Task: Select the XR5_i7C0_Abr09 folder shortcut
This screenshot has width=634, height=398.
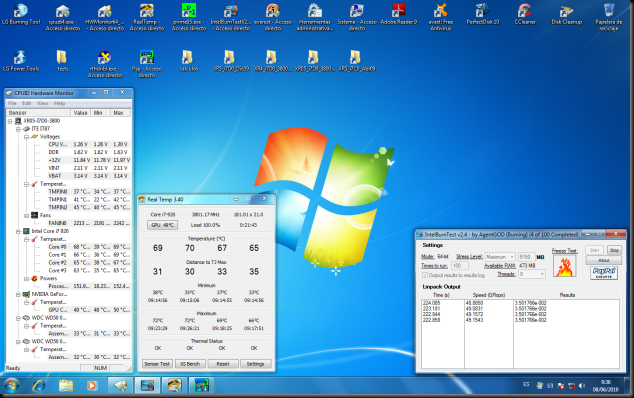Action: click(357, 61)
